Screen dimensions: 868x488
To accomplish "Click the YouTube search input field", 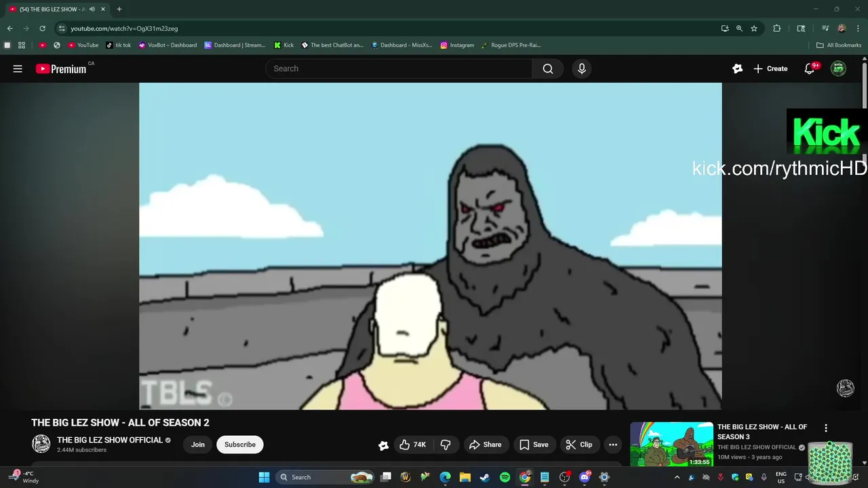I will pyautogui.click(x=399, y=68).
